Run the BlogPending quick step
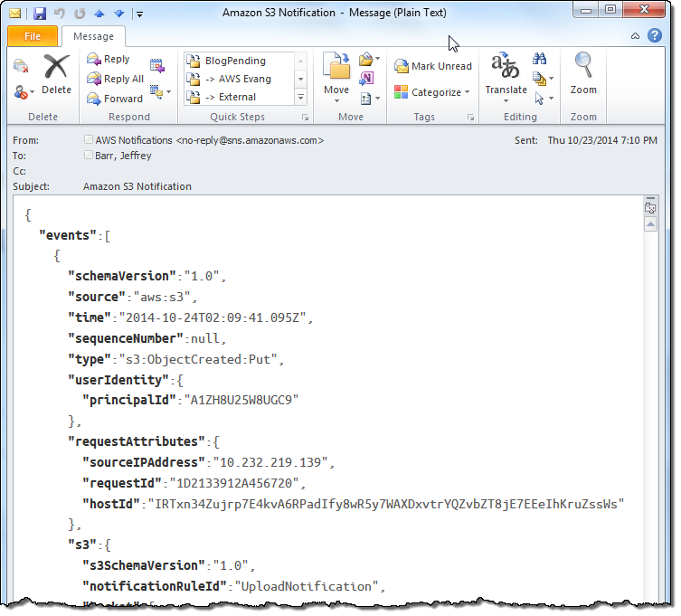 point(237,61)
